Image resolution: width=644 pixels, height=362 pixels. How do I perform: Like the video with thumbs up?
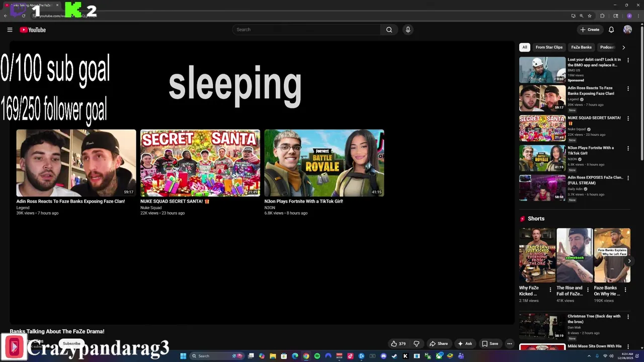(x=398, y=344)
